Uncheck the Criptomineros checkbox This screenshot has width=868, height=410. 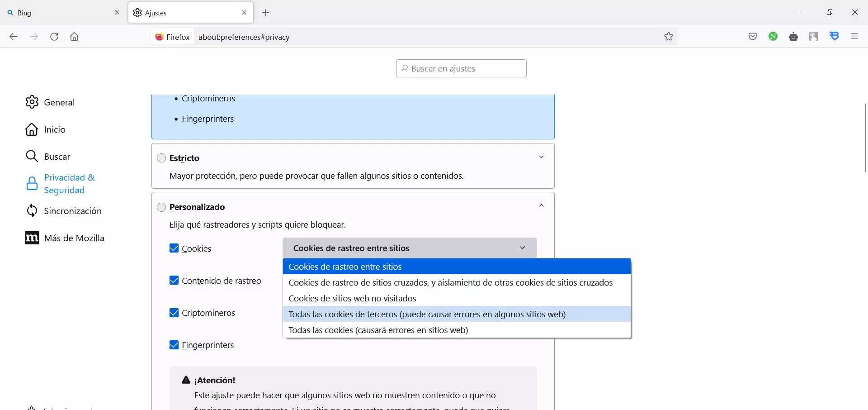(x=174, y=313)
